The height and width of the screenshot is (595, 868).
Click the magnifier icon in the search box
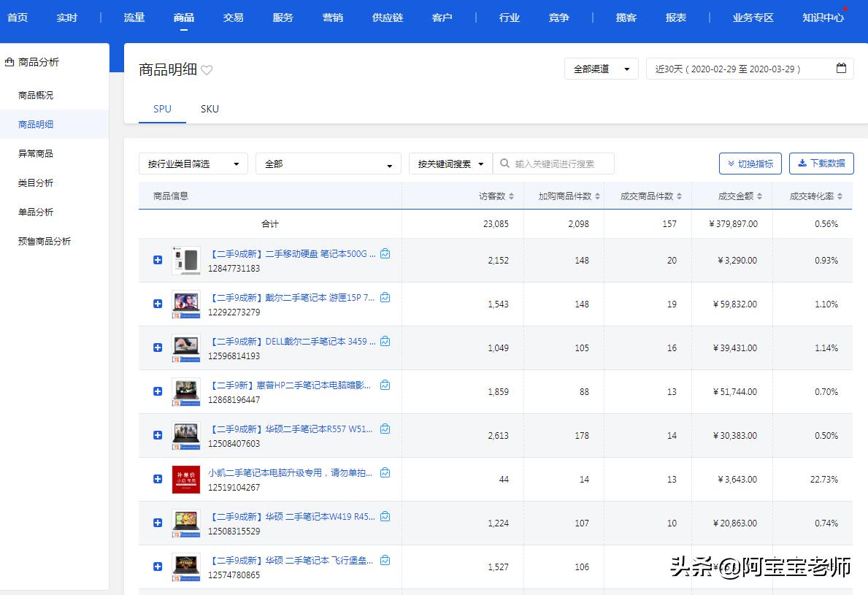505,163
